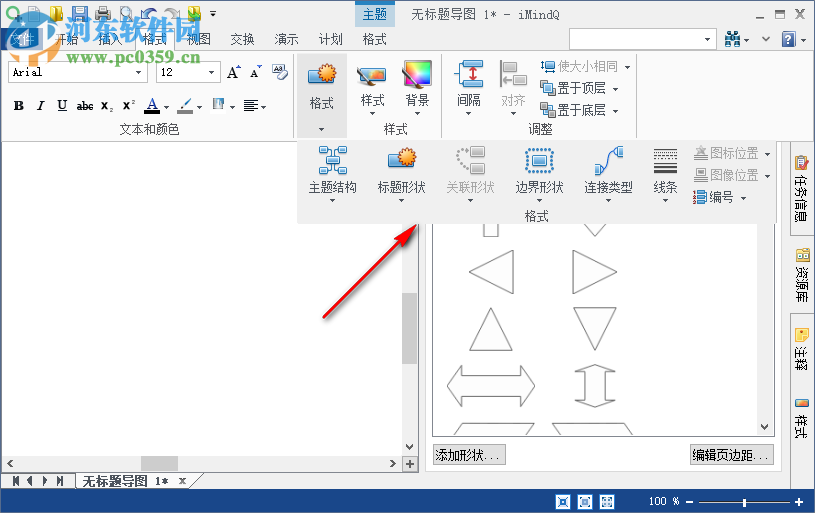815x513 pixels.
Task: Toggle subscript formatting
Action: pyautogui.click(x=107, y=106)
